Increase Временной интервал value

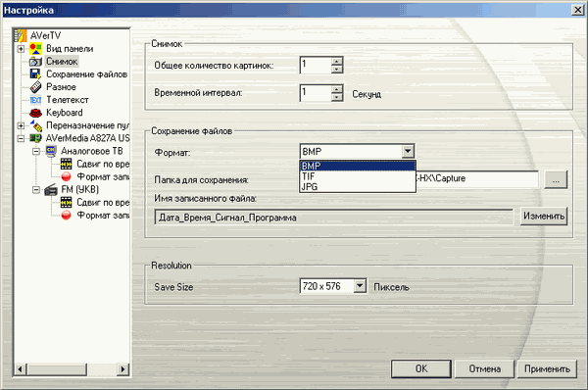pyautogui.click(x=337, y=89)
